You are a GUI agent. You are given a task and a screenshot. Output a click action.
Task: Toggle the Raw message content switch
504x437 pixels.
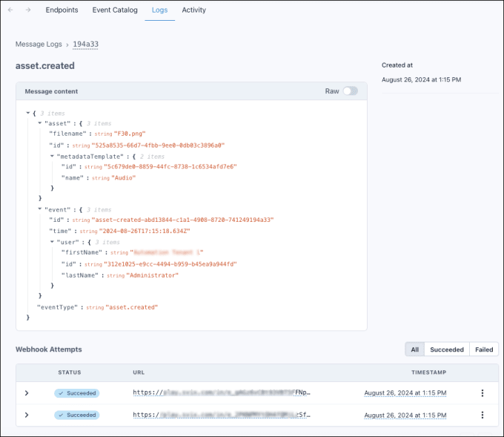pos(350,91)
